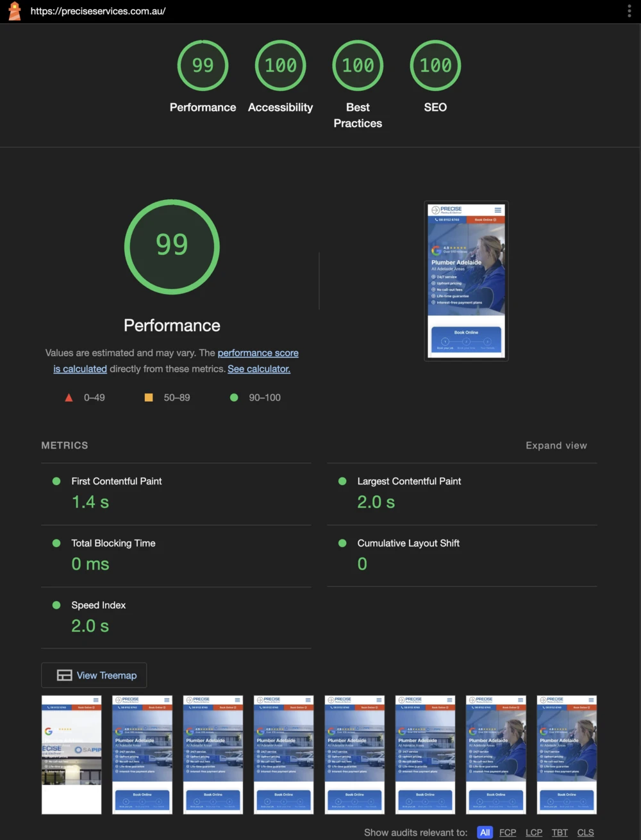Click the Best Practices score gauge
641x840 pixels.
coord(358,65)
